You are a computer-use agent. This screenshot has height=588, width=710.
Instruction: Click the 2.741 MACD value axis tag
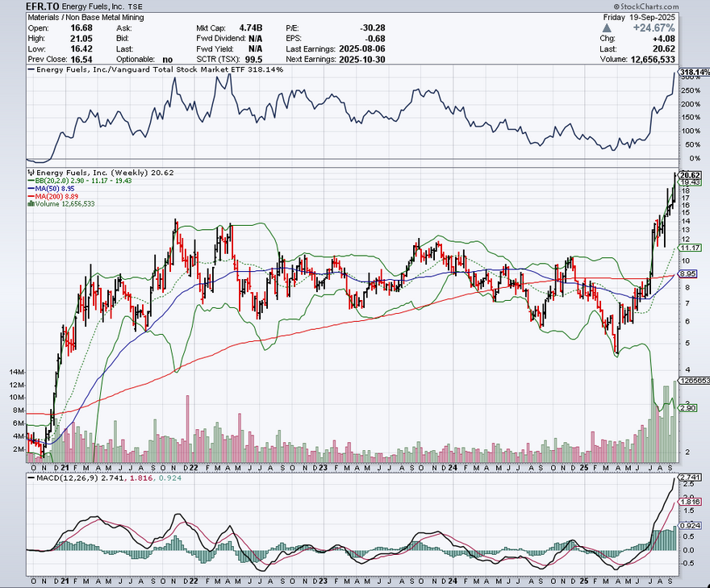click(688, 479)
